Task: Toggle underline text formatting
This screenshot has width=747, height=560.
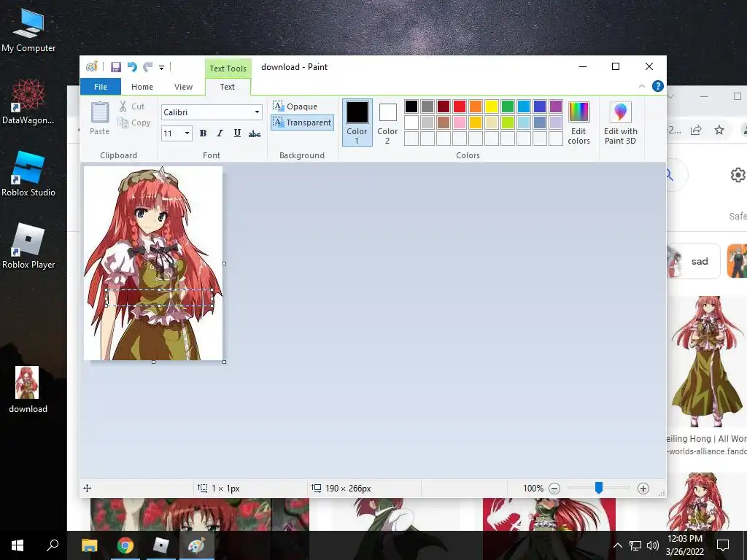Action: click(237, 133)
